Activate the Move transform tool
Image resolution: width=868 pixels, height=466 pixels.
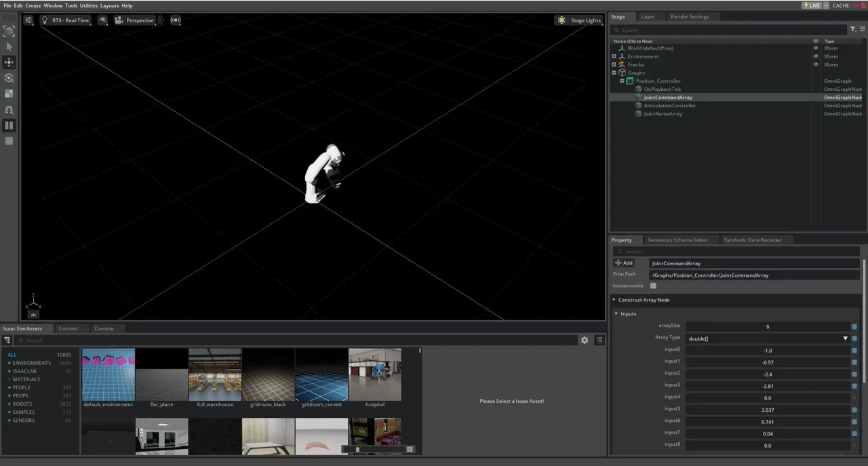click(x=9, y=62)
